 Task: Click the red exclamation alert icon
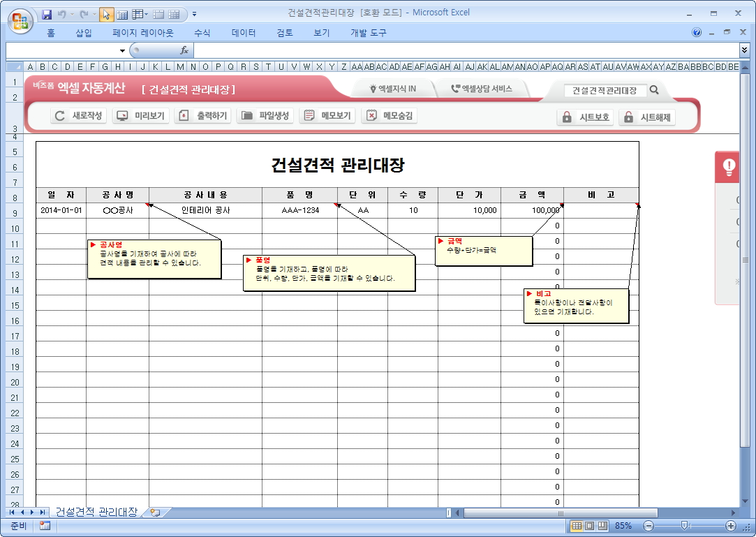pyautogui.click(x=729, y=167)
